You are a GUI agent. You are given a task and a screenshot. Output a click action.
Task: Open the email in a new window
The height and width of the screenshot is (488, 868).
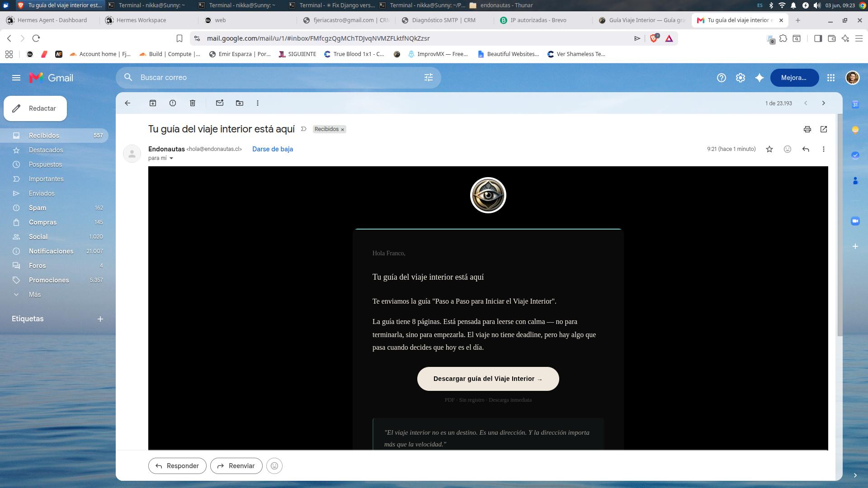tap(824, 129)
